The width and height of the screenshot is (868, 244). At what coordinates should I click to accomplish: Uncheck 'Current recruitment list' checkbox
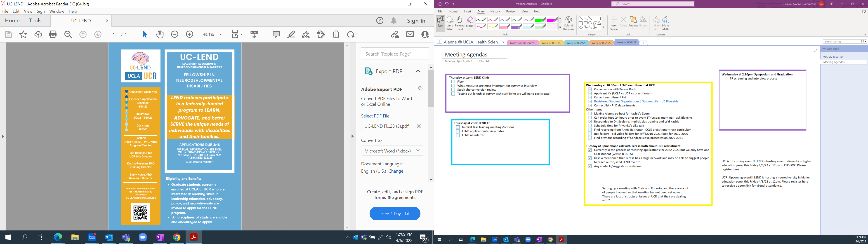coord(590,97)
